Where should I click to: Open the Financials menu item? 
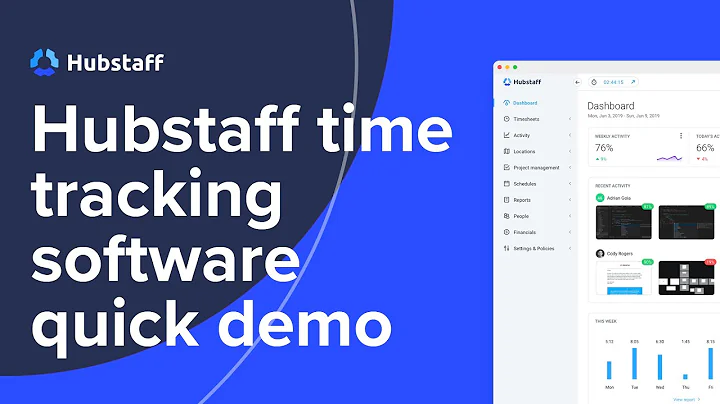pyautogui.click(x=524, y=232)
